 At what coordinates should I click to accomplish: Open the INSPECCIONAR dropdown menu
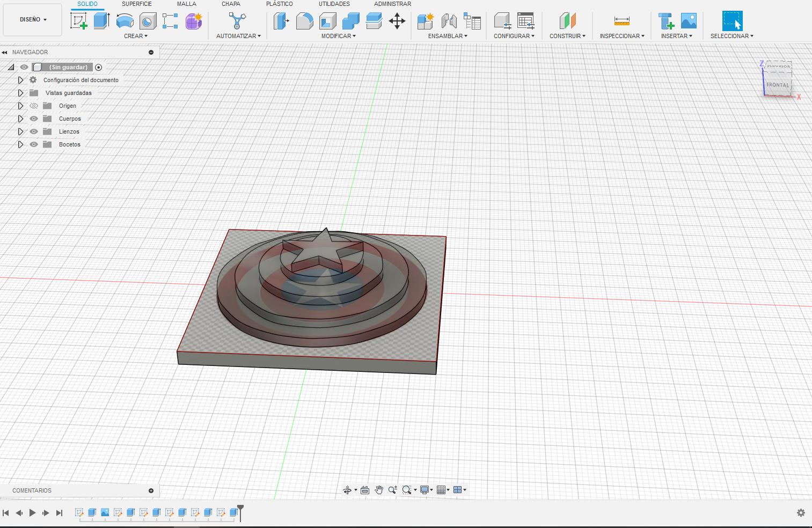(x=622, y=36)
